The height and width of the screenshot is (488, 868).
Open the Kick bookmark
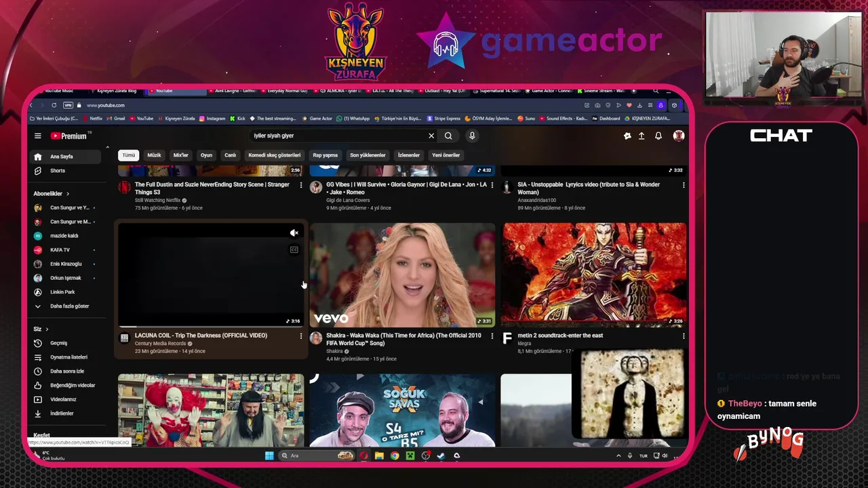(x=237, y=119)
